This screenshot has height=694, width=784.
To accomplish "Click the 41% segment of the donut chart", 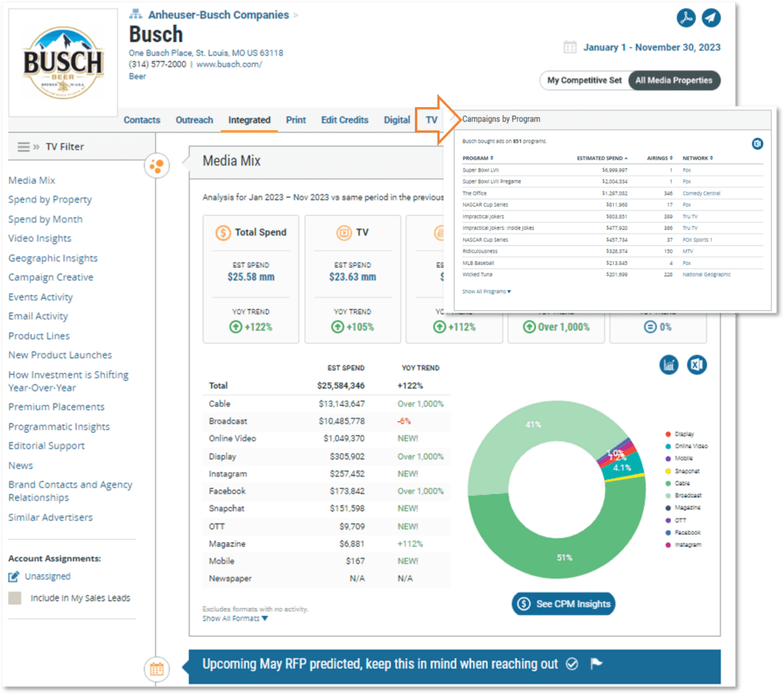I will click(533, 425).
